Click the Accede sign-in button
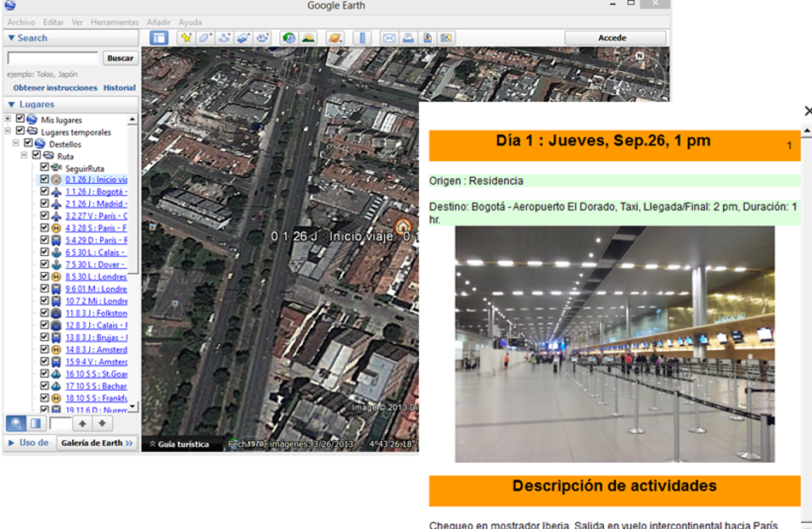Screen dimensions: 812x529 click(615, 38)
